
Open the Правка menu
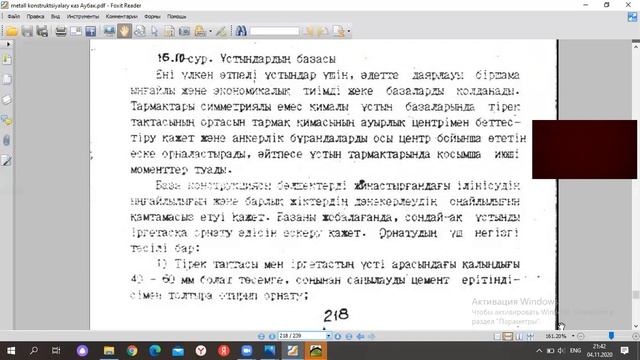tap(36, 17)
